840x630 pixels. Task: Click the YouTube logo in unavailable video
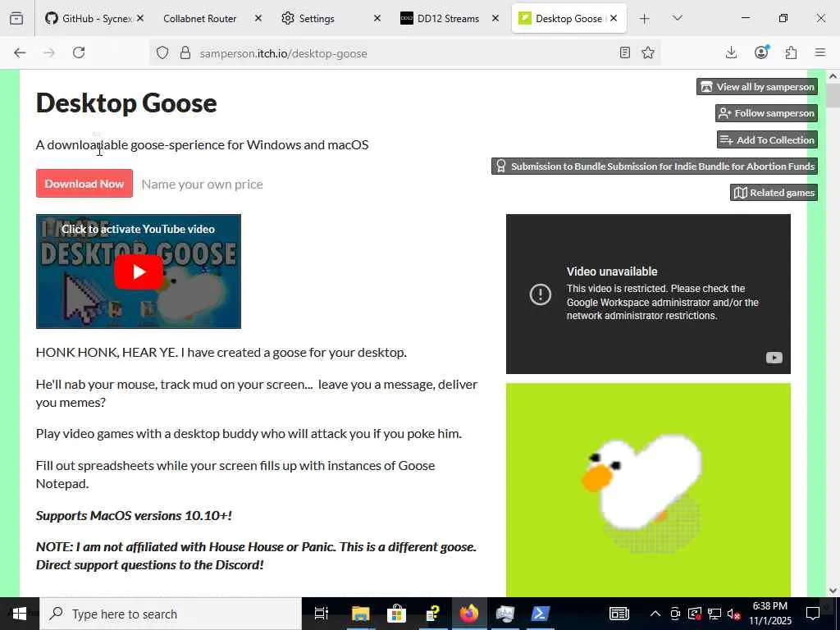pos(774,358)
